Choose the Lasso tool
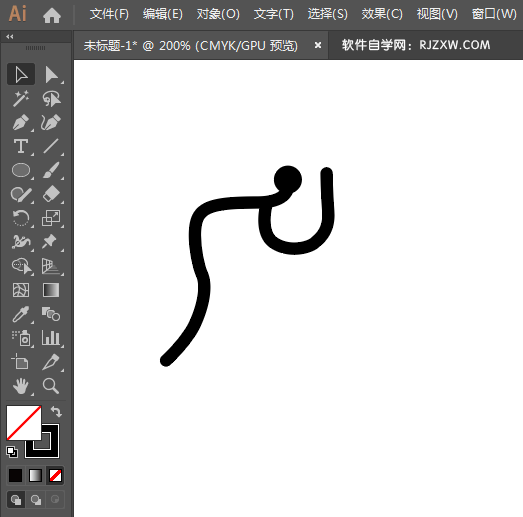 pyautogui.click(x=51, y=98)
